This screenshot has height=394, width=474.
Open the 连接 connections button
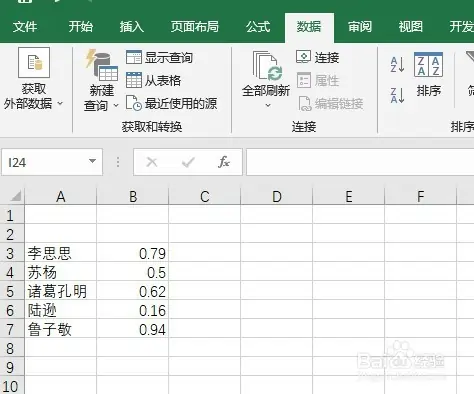pos(317,57)
